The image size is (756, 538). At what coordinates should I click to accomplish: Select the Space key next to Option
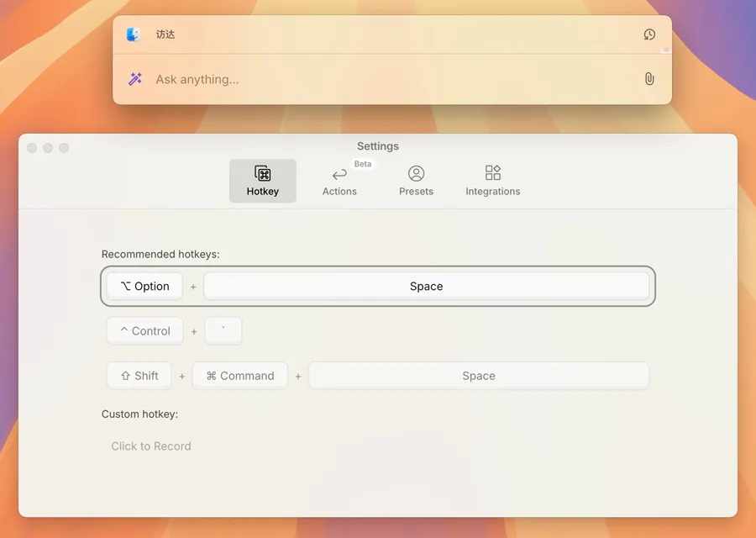click(x=426, y=287)
